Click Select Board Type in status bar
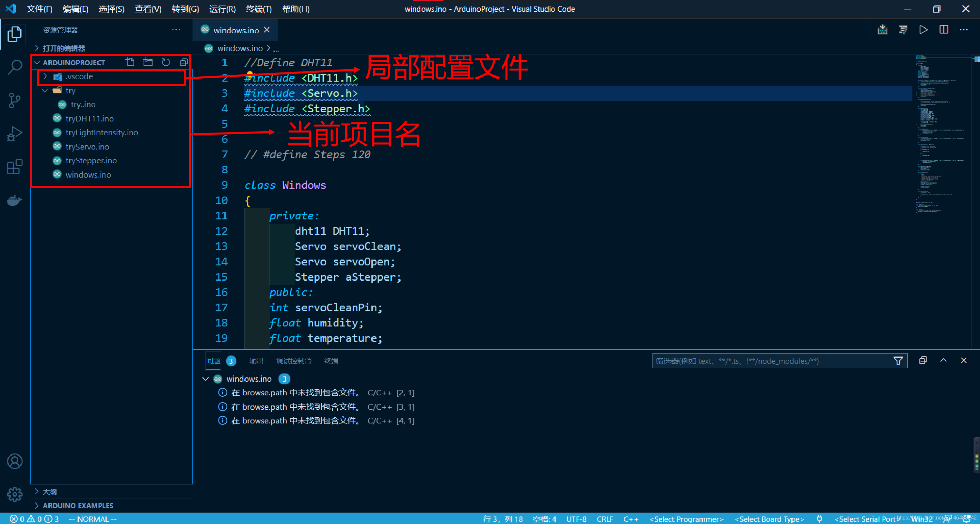This screenshot has width=980, height=524. click(x=769, y=519)
